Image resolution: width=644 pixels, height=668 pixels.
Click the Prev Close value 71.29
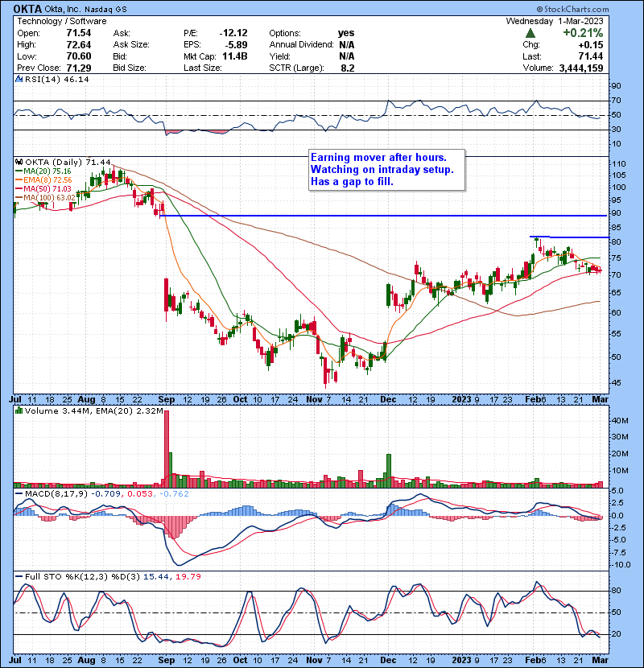click(79, 68)
